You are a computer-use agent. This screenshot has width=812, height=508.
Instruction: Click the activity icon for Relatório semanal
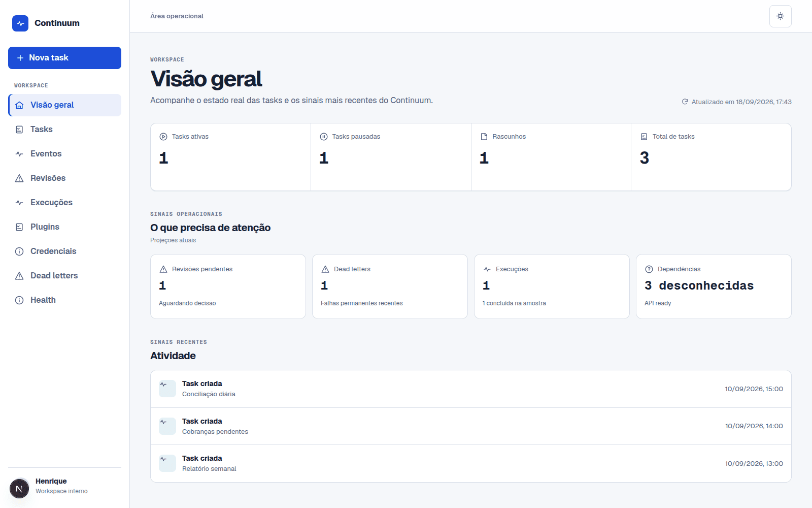point(167,463)
